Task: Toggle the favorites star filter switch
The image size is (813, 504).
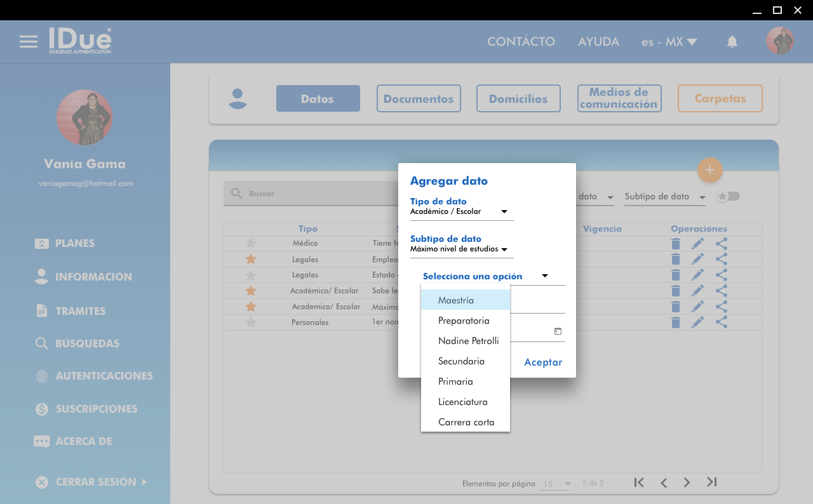Action: click(x=729, y=197)
